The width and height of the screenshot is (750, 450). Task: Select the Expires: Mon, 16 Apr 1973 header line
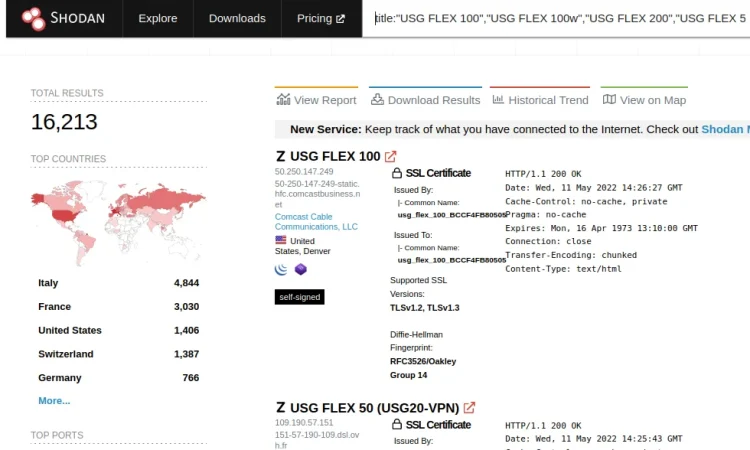[x=601, y=228]
